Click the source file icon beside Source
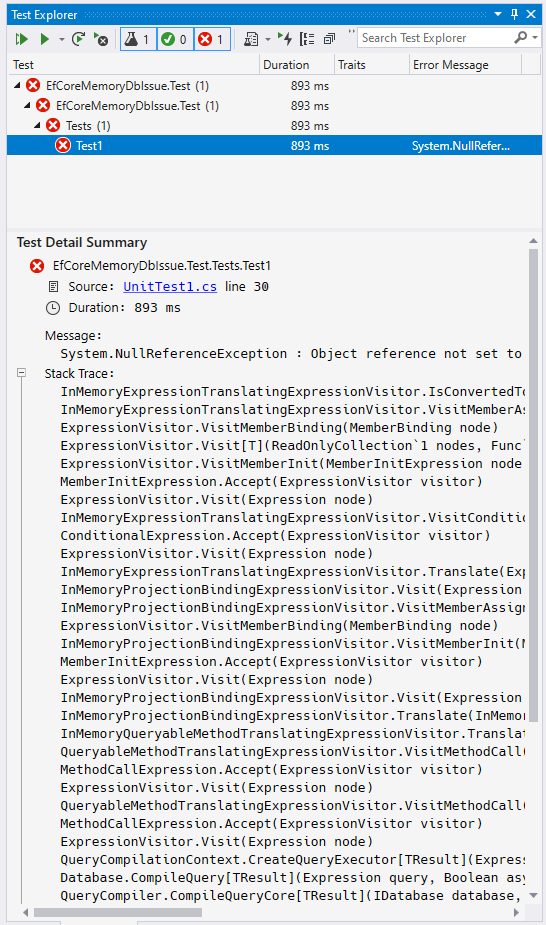 53,287
